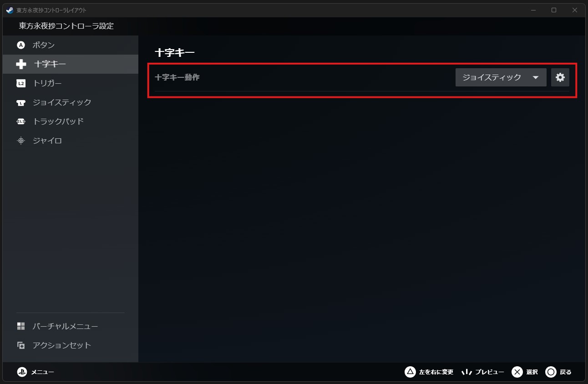Click the plus-shaped D-pad icon in sidebar
This screenshot has height=384, width=588.
tap(21, 64)
